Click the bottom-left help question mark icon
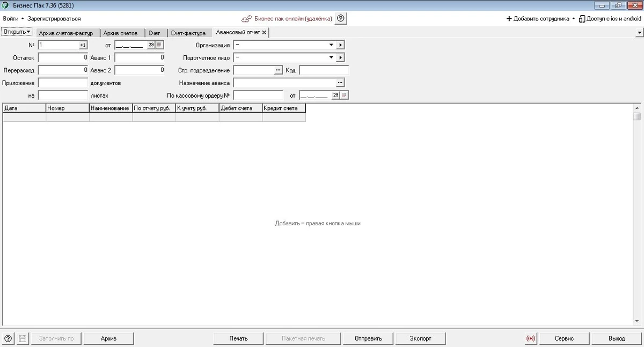 (x=8, y=338)
